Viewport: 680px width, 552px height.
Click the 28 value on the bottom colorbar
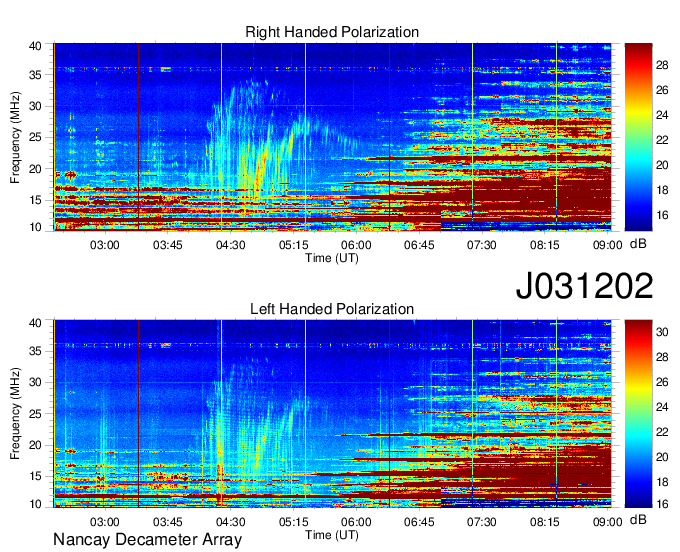coord(662,357)
